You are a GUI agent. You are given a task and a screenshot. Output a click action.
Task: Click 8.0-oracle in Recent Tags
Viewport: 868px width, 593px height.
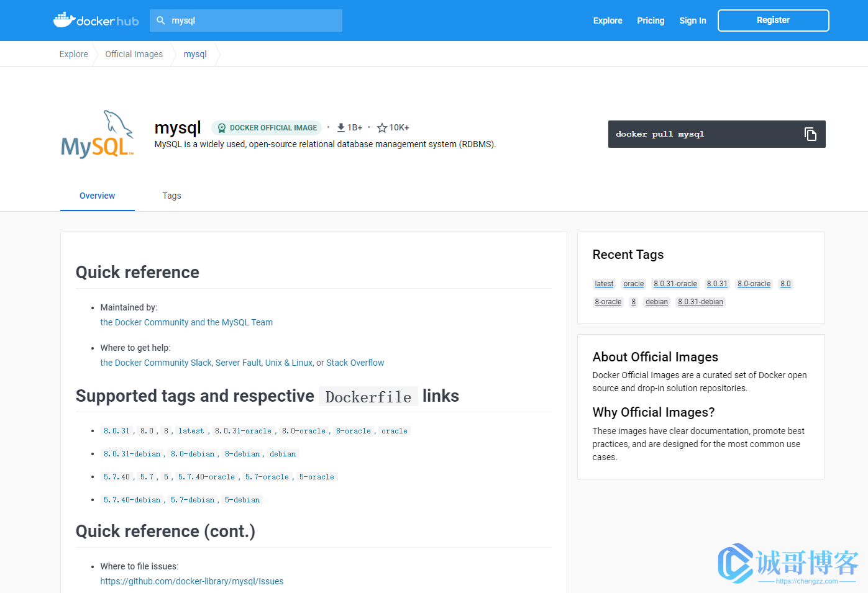point(754,284)
